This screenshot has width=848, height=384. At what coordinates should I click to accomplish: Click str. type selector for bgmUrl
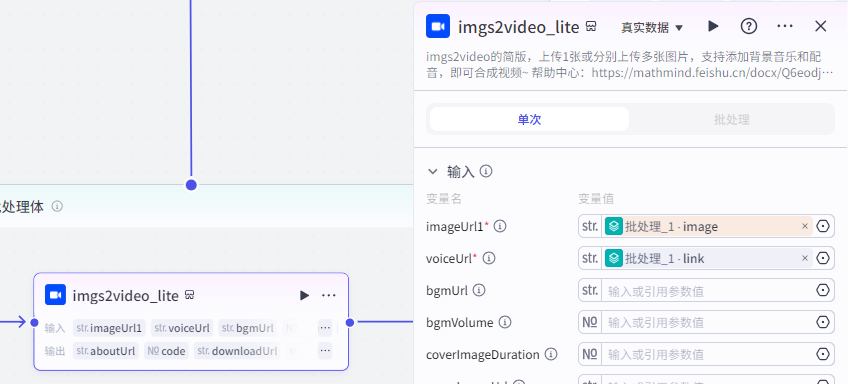590,290
